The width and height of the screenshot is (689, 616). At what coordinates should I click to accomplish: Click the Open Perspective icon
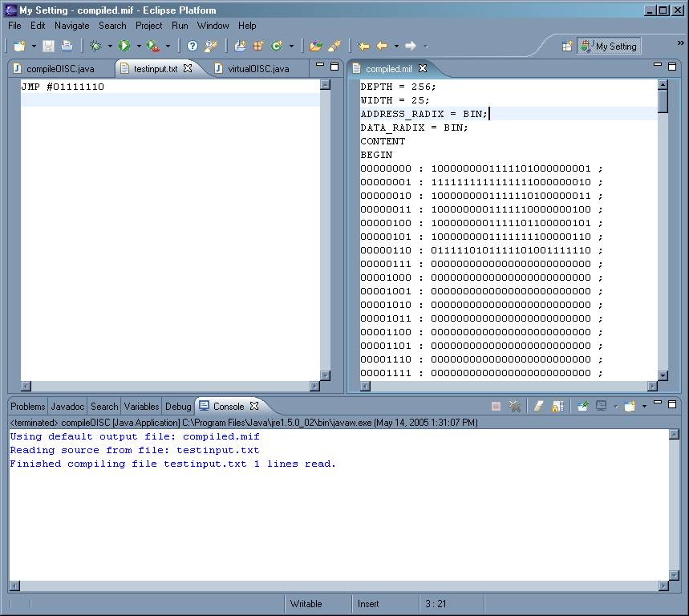click(x=567, y=47)
